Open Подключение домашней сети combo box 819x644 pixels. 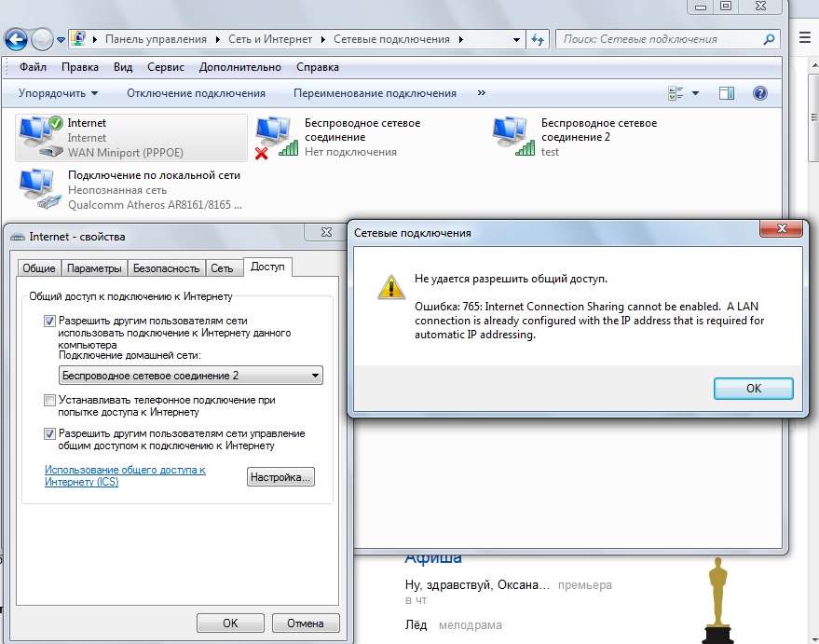point(191,376)
